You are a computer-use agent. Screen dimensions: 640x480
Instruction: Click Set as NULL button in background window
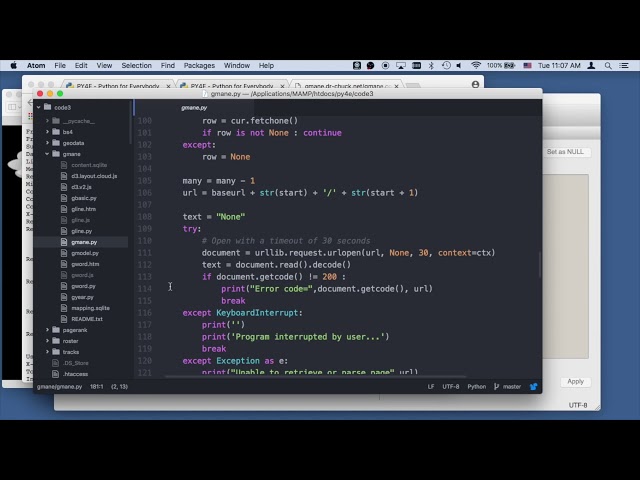click(x=565, y=152)
